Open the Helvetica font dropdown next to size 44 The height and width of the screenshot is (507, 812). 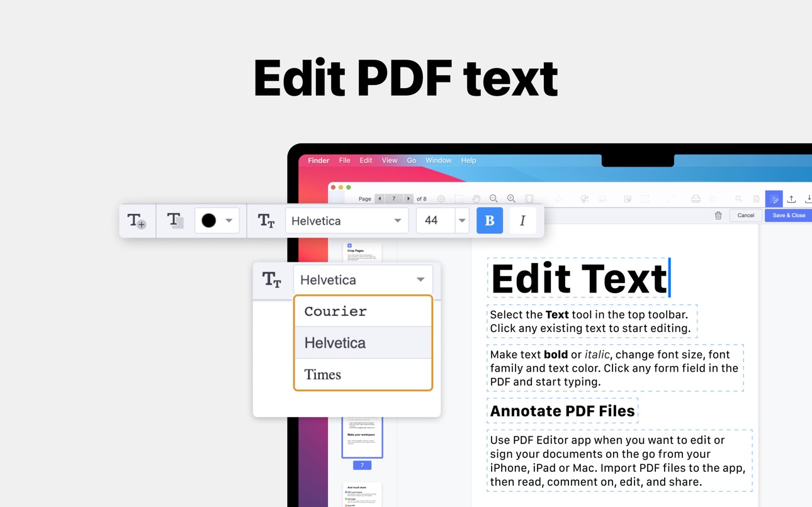(347, 221)
